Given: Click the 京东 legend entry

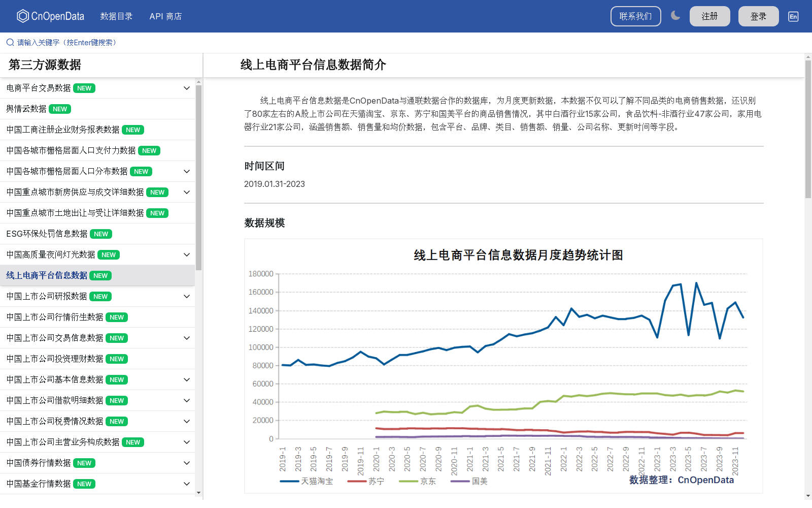Looking at the screenshot, I should (x=418, y=481).
